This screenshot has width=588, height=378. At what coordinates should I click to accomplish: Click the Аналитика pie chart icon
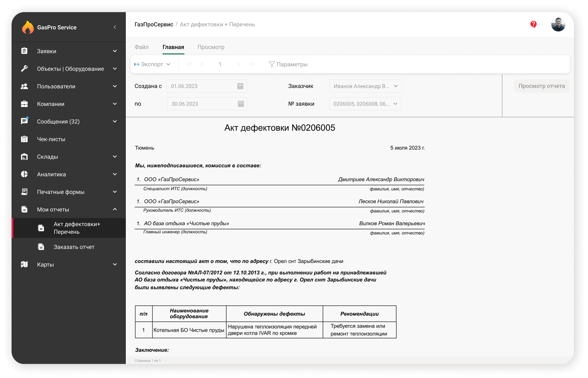[24, 174]
